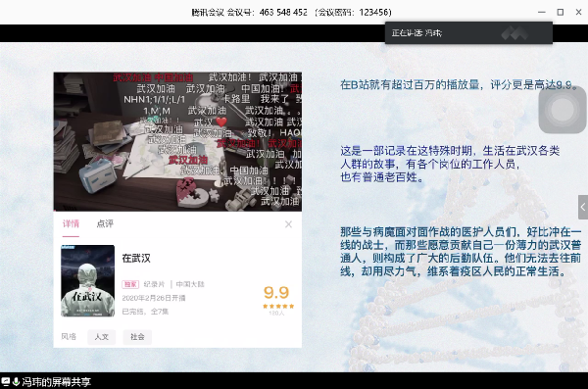Click the screen share icon at bottom left
Viewport: 588px width, 389px height.
click(x=6, y=382)
